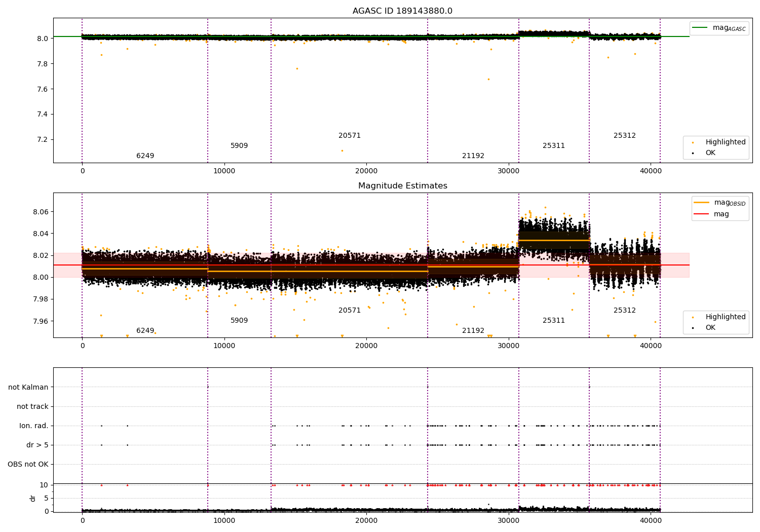The image size is (760, 532).
Task: Click the 7.98 y-axis tick label
Action: coord(41,299)
